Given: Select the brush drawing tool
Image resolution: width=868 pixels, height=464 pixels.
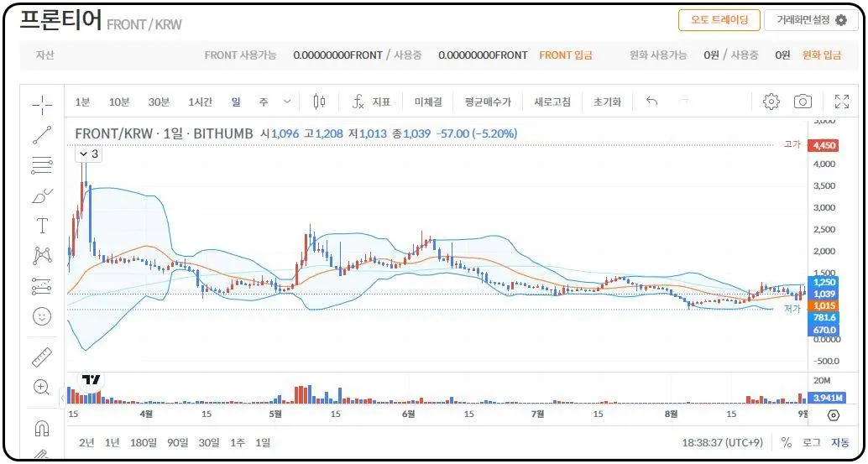Looking at the screenshot, I should pos(42,196).
